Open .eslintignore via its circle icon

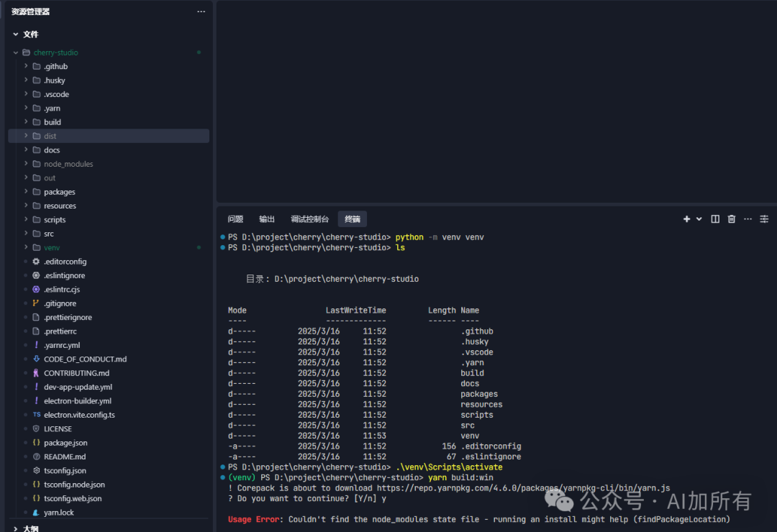36,275
